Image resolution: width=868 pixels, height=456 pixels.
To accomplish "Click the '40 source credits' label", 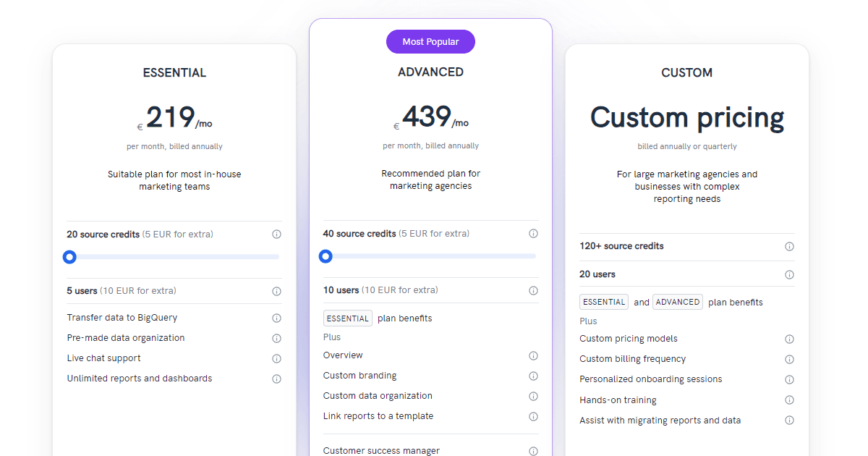I will pos(359,234).
